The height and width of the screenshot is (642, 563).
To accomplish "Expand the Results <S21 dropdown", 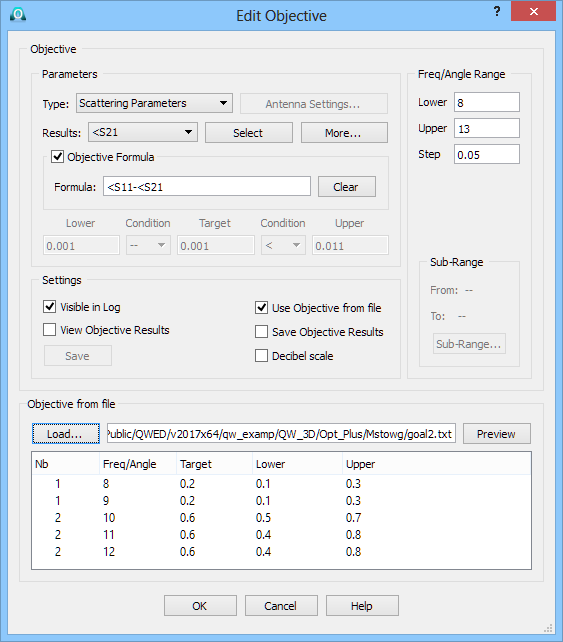I will 143,132.
